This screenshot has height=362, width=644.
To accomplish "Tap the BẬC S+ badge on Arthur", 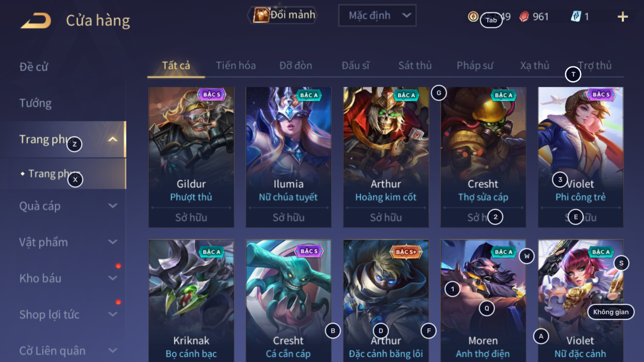I will [405, 251].
